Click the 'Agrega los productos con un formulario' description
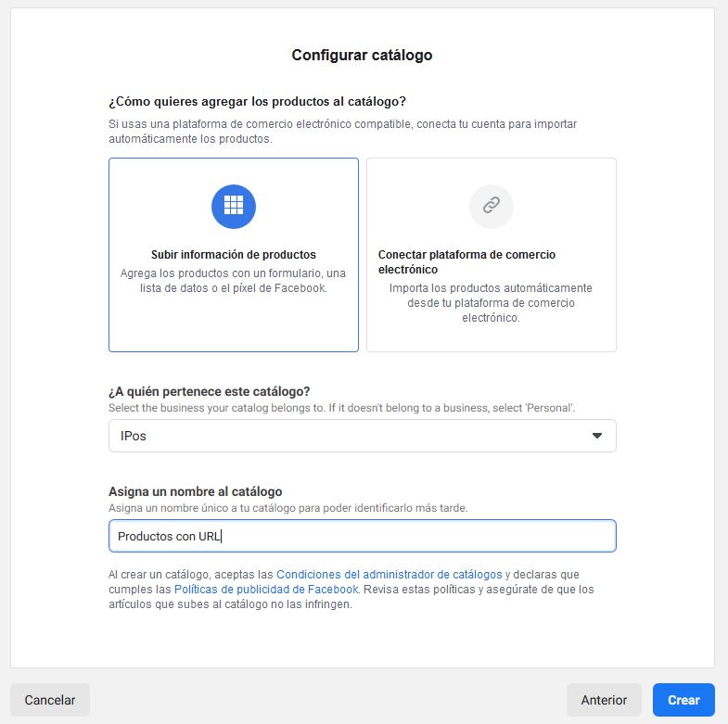This screenshot has width=728, height=724. point(234,281)
